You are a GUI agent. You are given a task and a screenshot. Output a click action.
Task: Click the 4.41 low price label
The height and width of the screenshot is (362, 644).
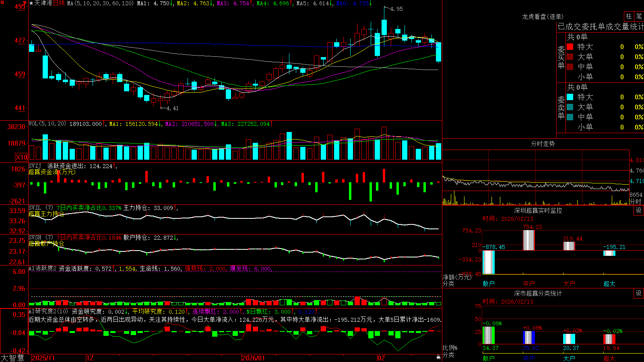[172, 108]
